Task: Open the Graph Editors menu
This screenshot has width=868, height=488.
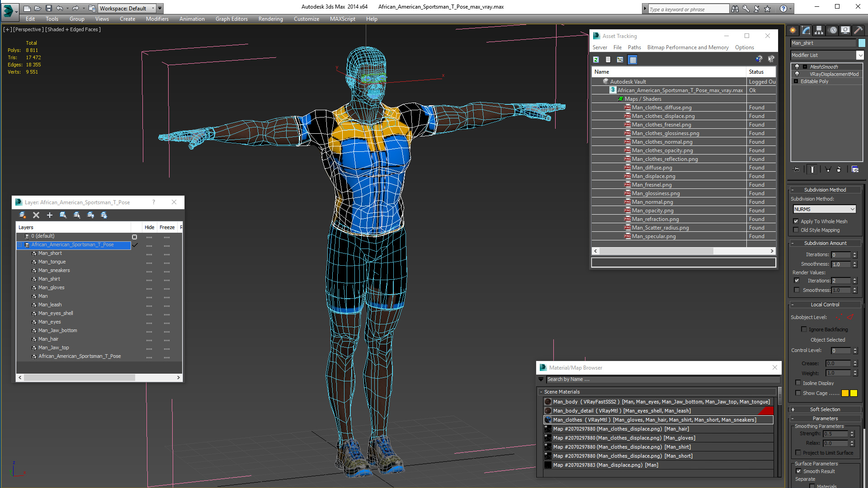Action: pos(231,19)
